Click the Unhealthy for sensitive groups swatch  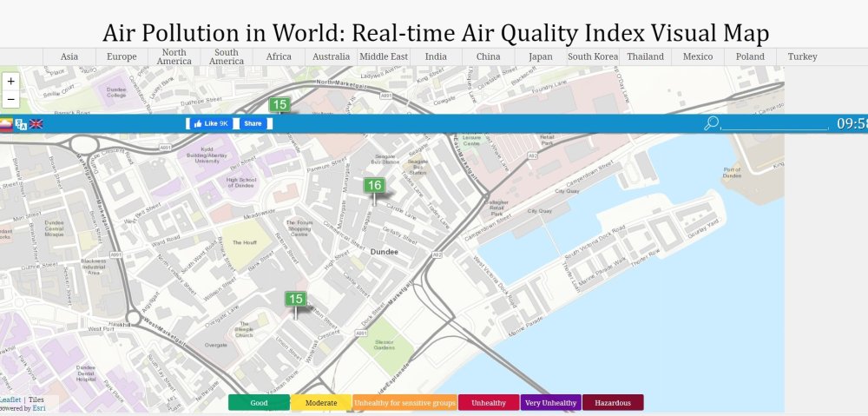click(x=404, y=403)
